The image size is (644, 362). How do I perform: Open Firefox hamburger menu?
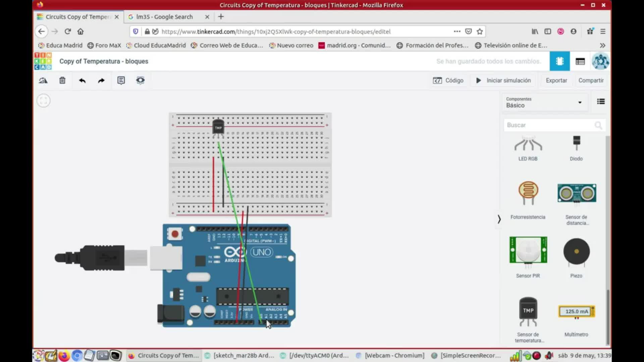[603, 32]
